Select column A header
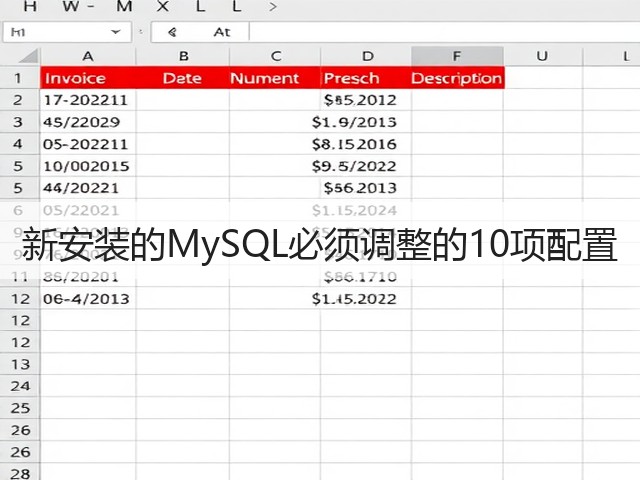 point(88,56)
